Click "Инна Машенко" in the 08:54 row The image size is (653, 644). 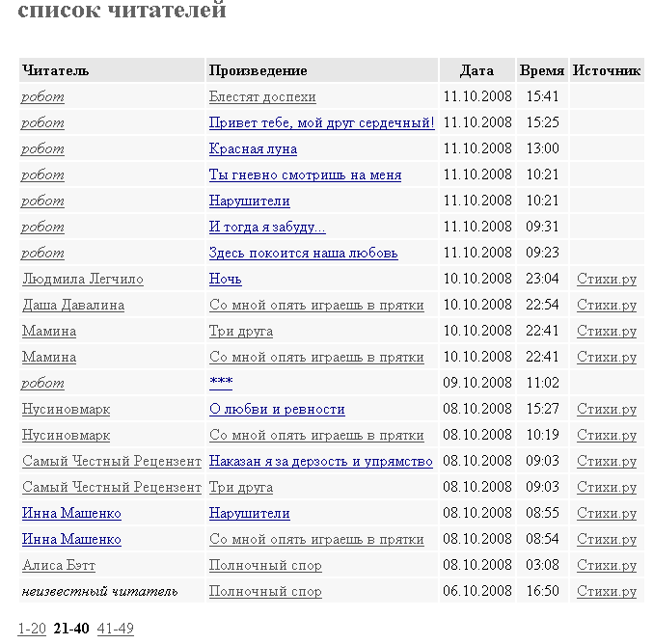71,539
